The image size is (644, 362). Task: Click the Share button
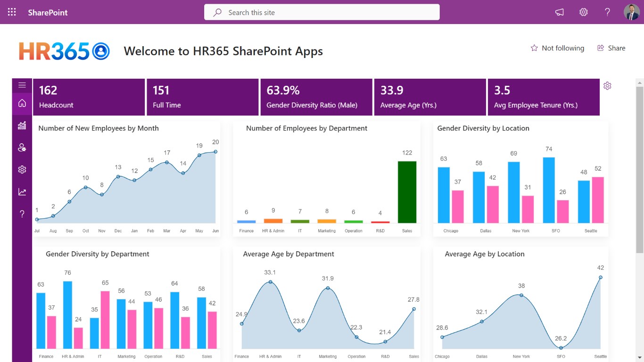[x=611, y=48]
